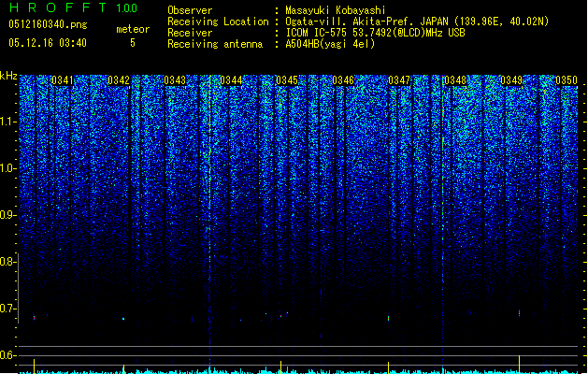The image size is (588, 374).
Task: Click the 1.1 kHz axis tick label
Action: [8, 122]
